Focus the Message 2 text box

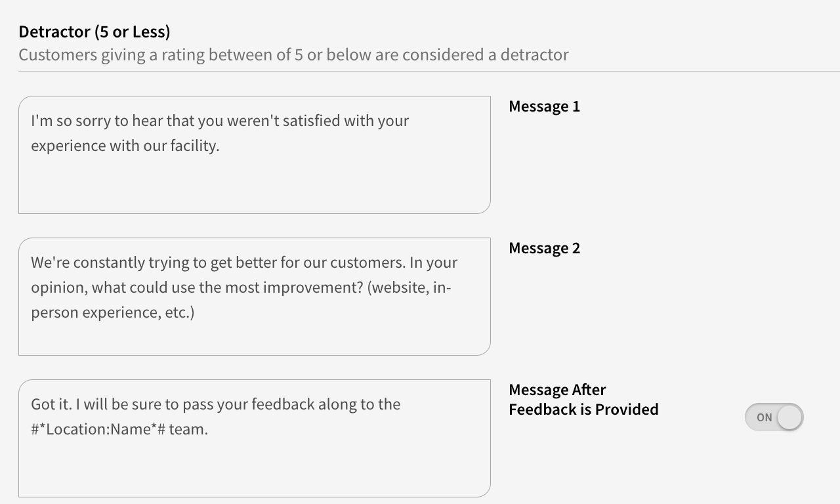click(x=254, y=336)
